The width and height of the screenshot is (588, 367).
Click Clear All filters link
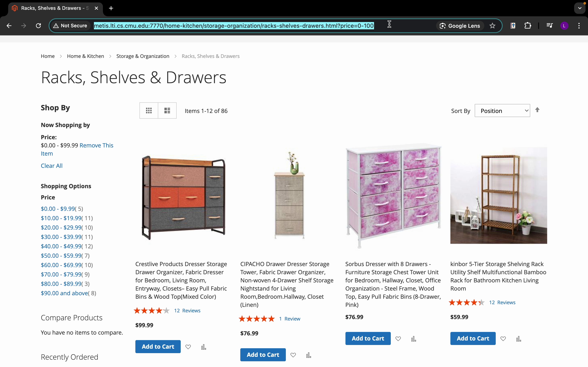tap(51, 166)
